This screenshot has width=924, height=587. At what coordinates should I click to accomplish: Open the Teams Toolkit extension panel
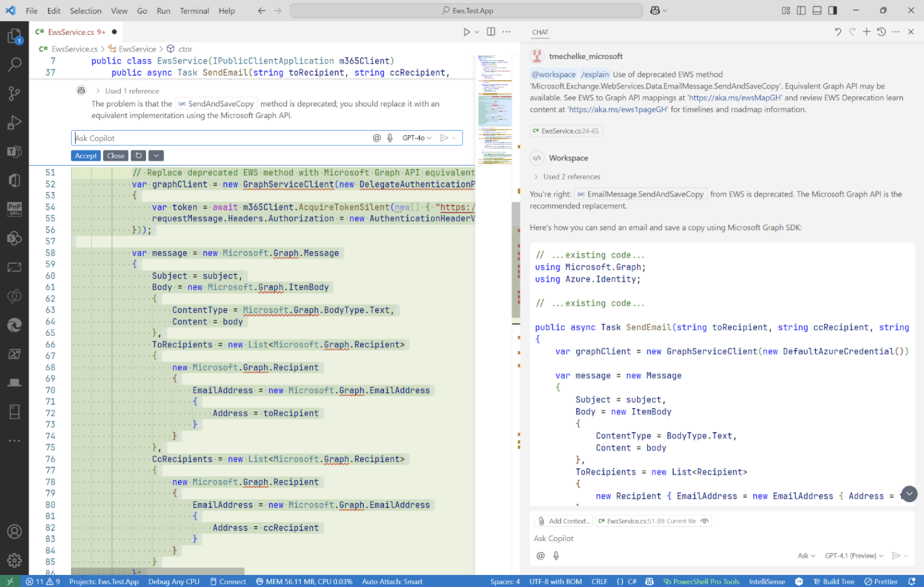[14, 151]
